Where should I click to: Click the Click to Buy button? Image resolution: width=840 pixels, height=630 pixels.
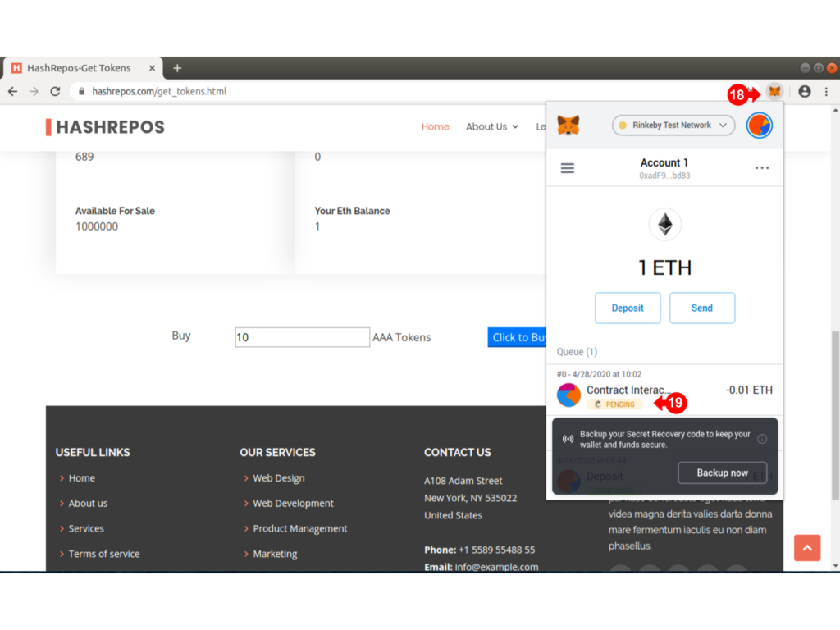click(x=518, y=337)
